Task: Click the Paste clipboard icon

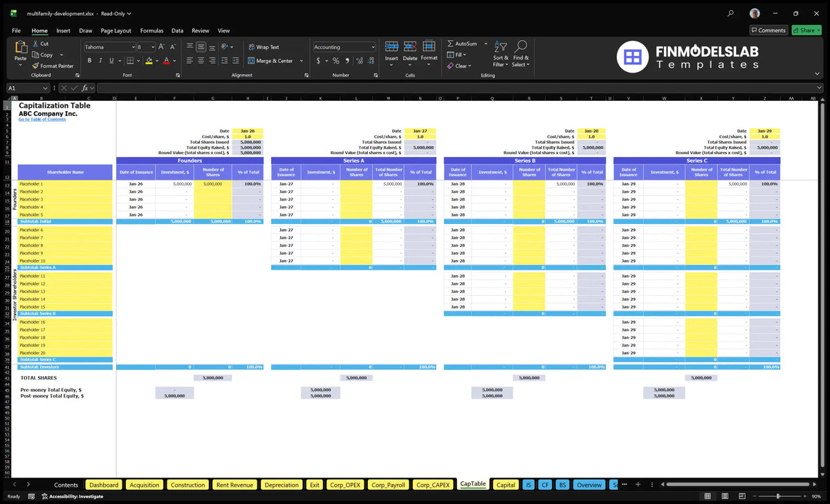Action: (x=21, y=48)
